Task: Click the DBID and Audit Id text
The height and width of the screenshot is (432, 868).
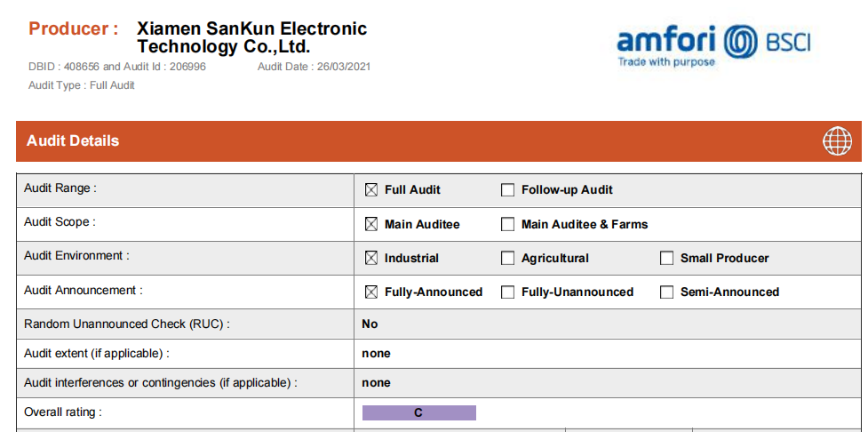Action: [116, 67]
